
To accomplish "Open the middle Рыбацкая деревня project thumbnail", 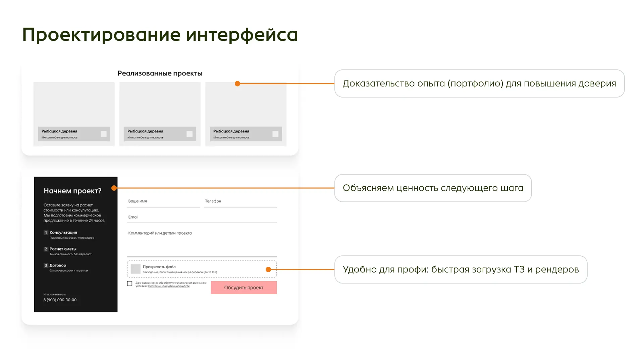I will (x=160, y=114).
